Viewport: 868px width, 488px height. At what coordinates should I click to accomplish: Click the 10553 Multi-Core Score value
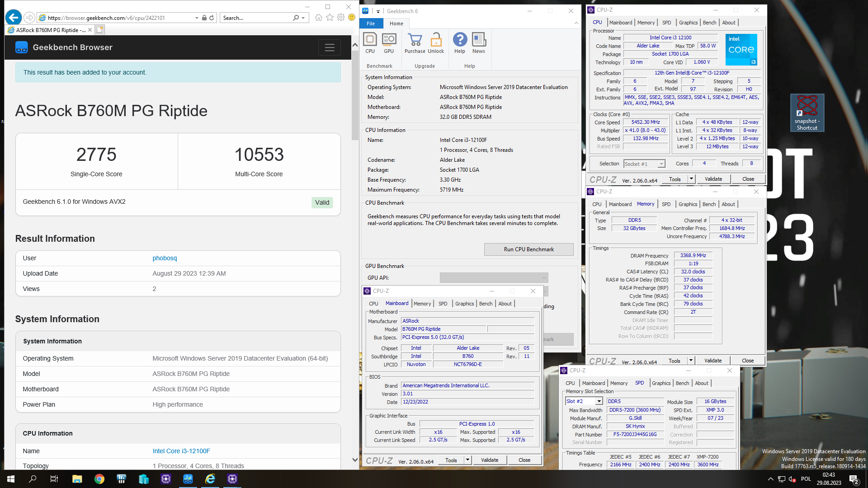point(259,155)
